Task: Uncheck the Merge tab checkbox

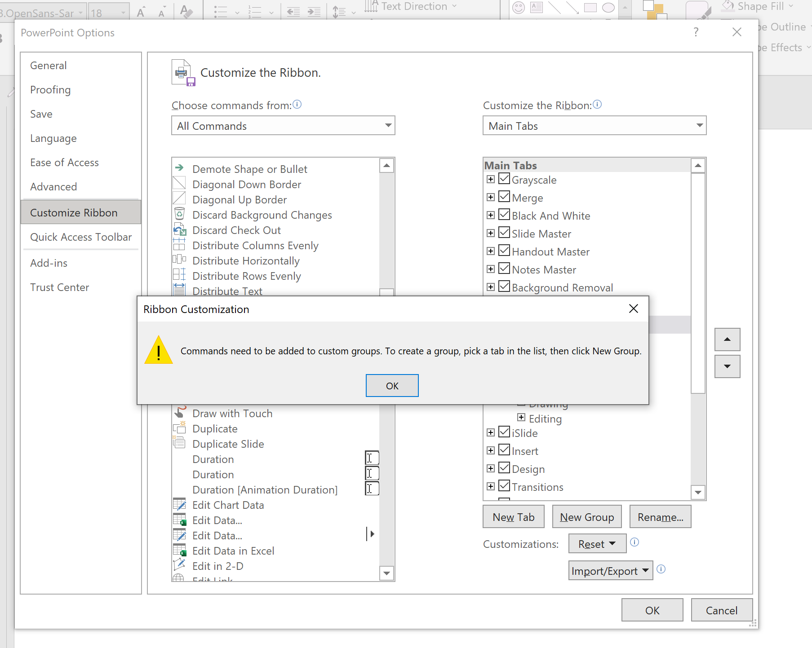Action: pos(504,197)
